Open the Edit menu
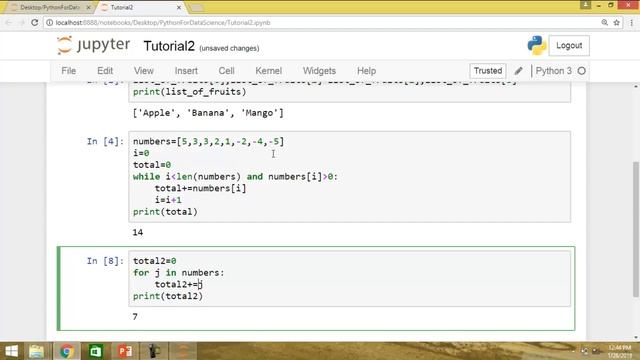 coord(105,71)
